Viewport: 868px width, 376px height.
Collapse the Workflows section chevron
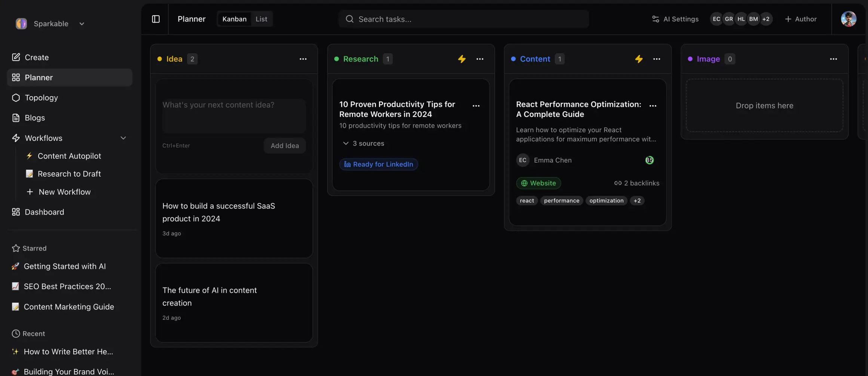click(x=123, y=138)
